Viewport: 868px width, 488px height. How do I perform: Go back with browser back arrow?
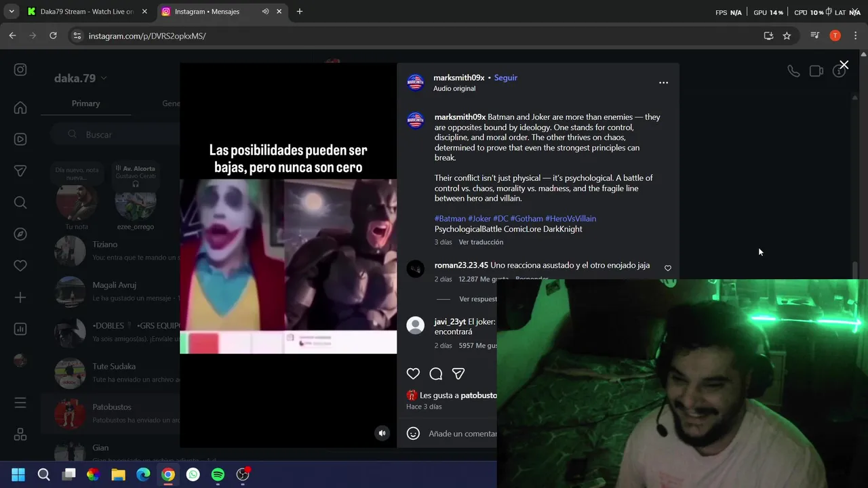pos(12,36)
